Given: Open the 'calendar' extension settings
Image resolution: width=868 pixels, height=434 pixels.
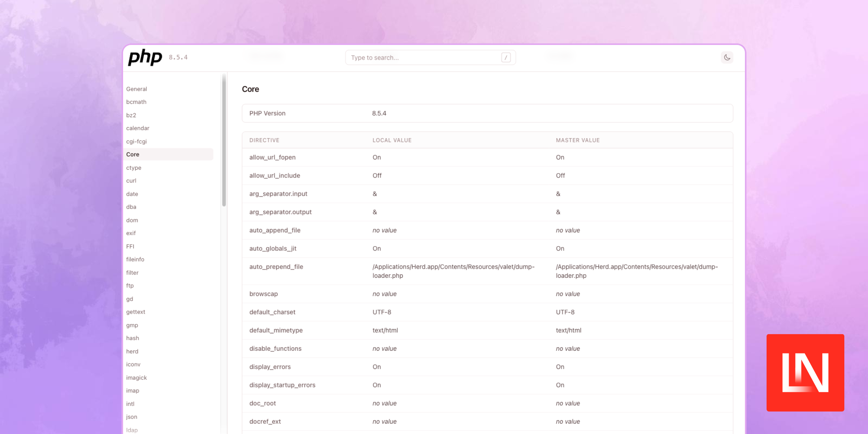Looking at the screenshot, I should (138, 128).
